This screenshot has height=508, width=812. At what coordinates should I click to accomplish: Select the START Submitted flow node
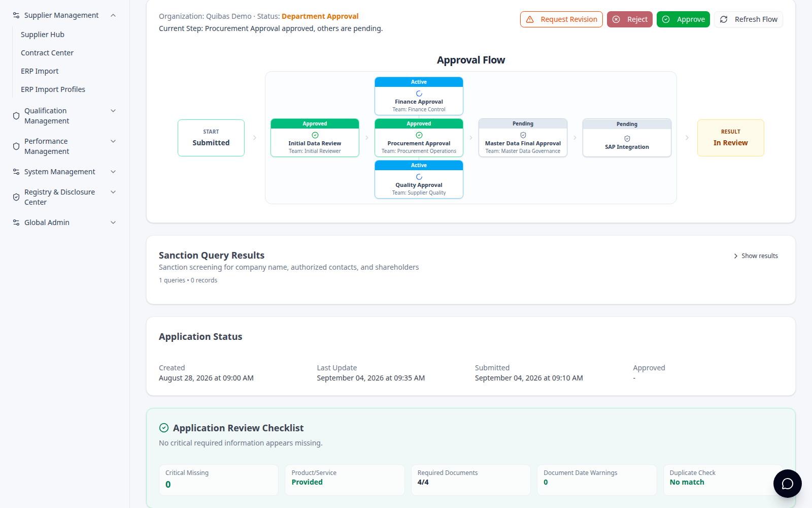pyautogui.click(x=211, y=138)
